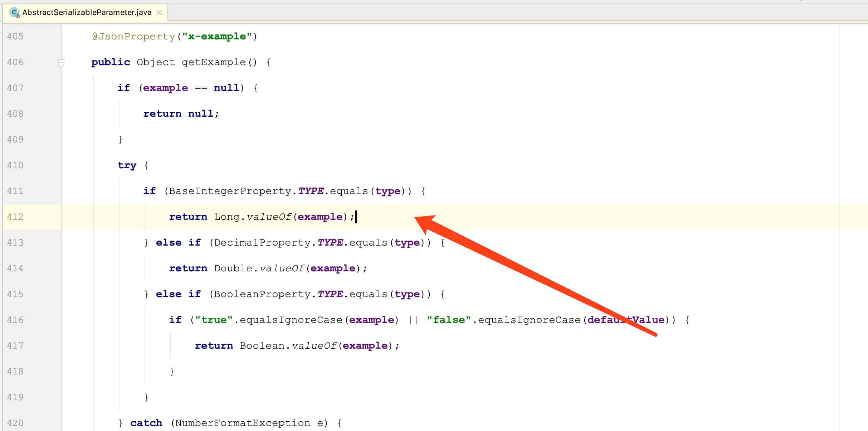Click line number 412 in the gutter
Viewport: 868px width, 431px height.
15,217
